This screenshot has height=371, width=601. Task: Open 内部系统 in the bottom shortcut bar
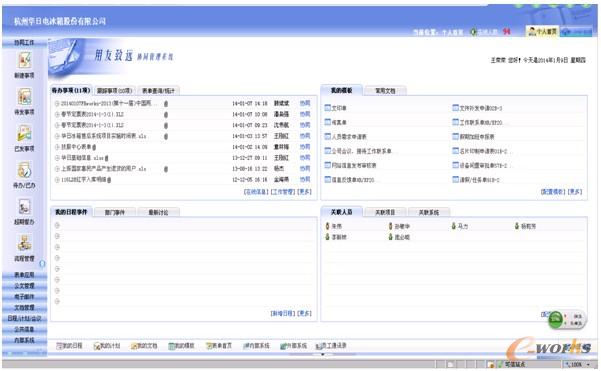click(256, 346)
